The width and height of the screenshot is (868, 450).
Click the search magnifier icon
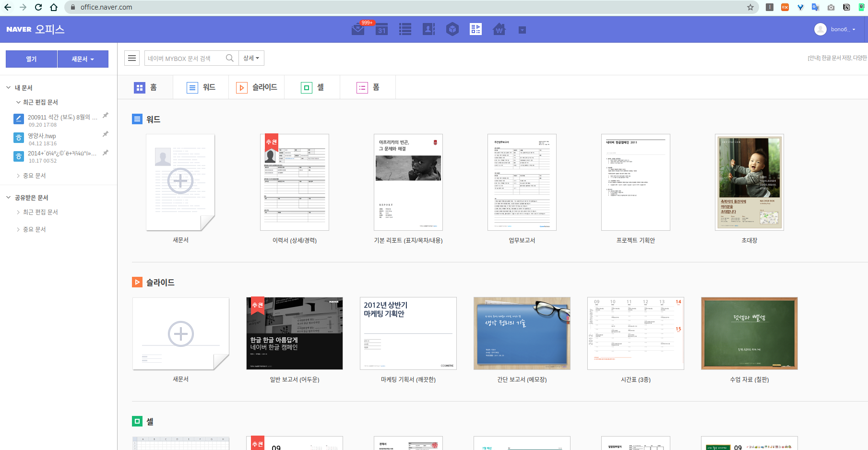pyautogui.click(x=230, y=58)
